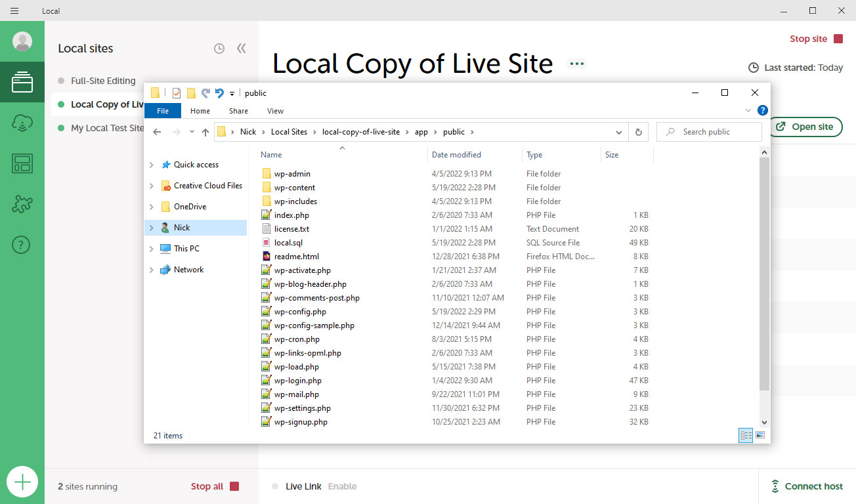Open the site options three-dots menu
Viewport: 856px width, 504px height.
point(577,64)
